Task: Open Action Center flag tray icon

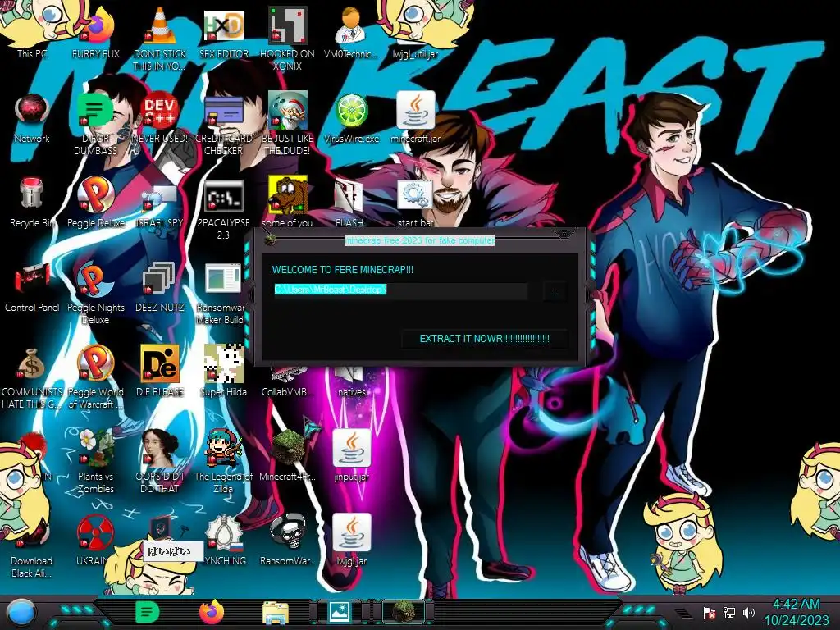Action: click(x=709, y=612)
